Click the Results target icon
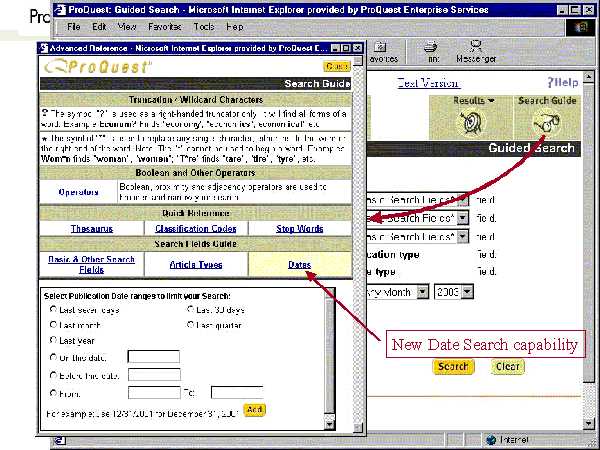Viewport: 600px width, 450px height. coord(470,123)
